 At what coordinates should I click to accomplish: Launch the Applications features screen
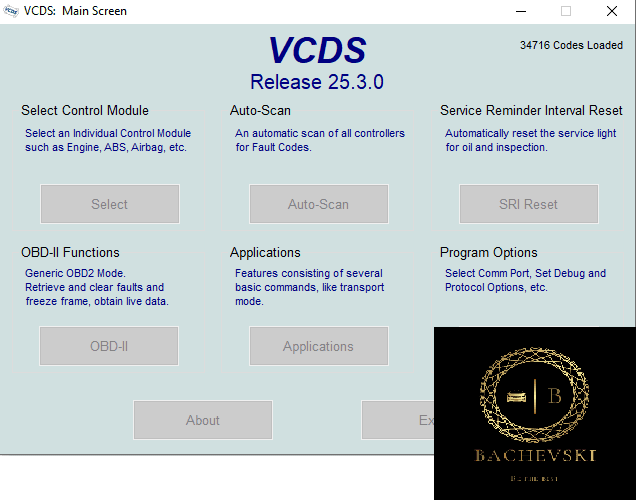pyautogui.click(x=318, y=346)
